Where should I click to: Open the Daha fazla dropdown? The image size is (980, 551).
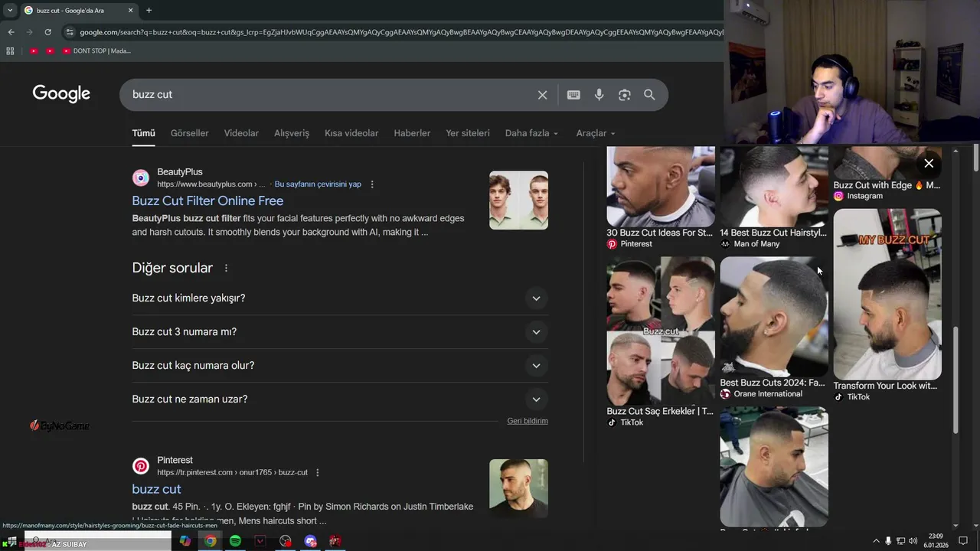pyautogui.click(x=531, y=133)
